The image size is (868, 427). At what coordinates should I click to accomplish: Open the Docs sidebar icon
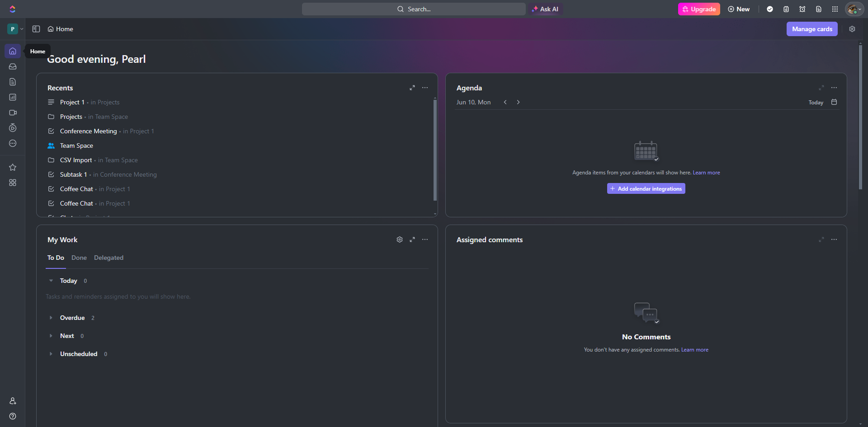click(x=13, y=82)
